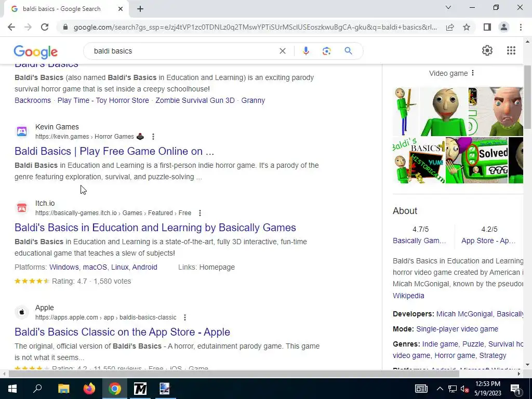The width and height of the screenshot is (532, 399).
Task: Open the notification center icon
Action: 515,389
